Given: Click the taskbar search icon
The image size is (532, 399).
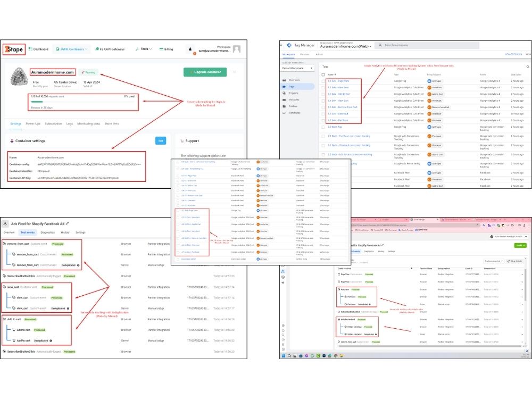Looking at the screenshot, I should coord(289,356).
